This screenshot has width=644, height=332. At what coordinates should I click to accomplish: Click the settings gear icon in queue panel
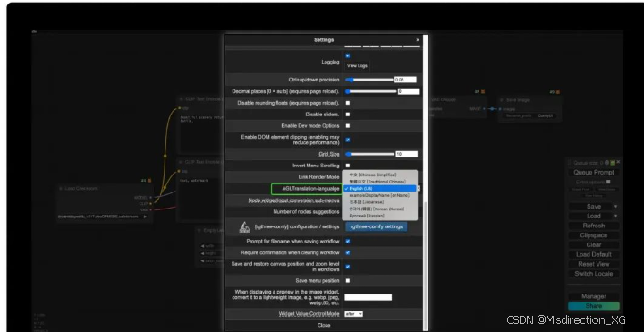coord(607,163)
